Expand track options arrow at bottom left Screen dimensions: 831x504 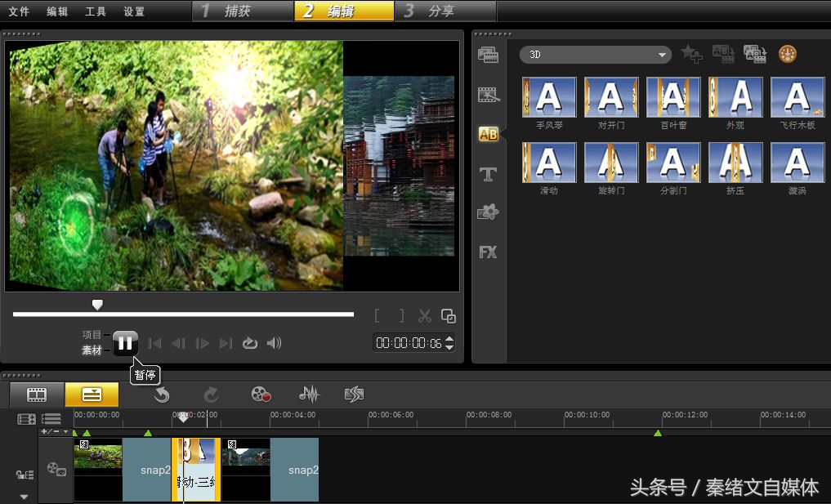24,496
